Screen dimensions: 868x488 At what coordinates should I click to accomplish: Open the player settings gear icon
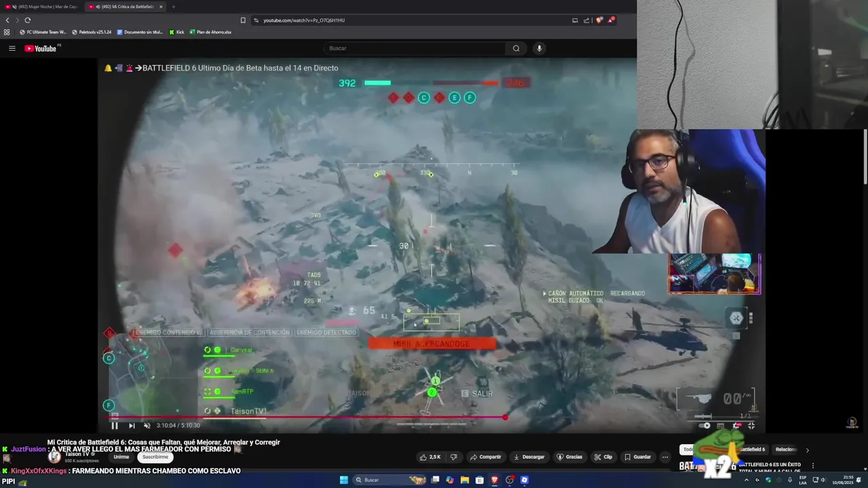pyautogui.click(x=736, y=426)
